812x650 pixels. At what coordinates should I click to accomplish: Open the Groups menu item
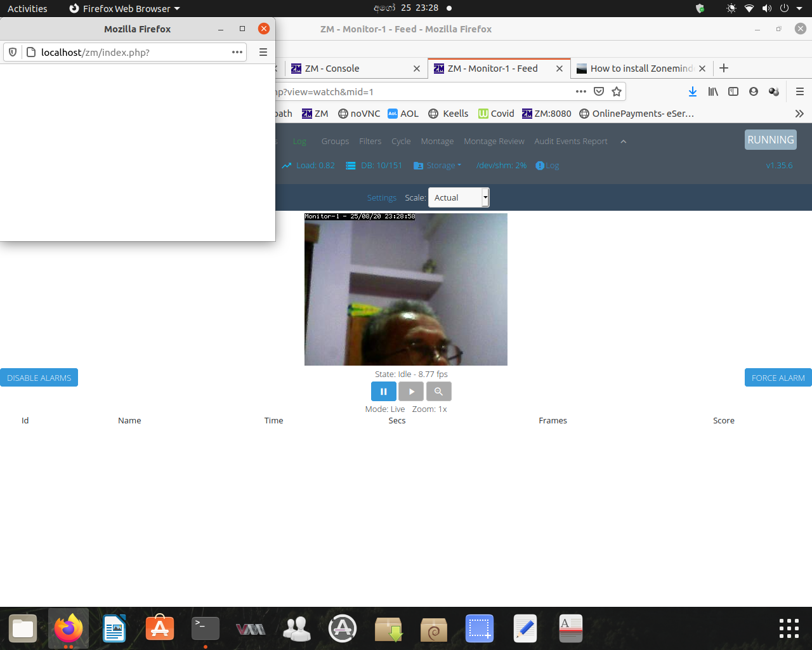click(x=335, y=142)
